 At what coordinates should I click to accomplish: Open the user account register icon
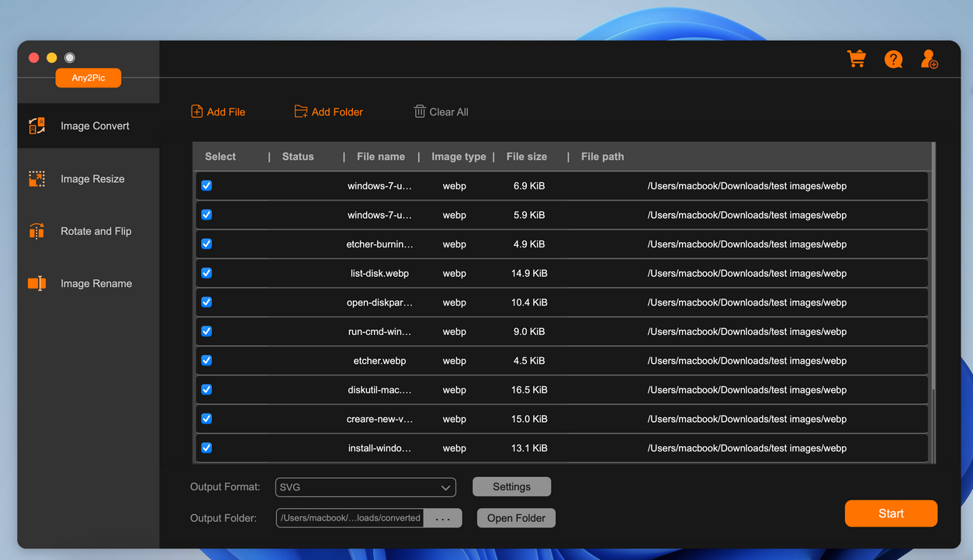click(x=929, y=59)
